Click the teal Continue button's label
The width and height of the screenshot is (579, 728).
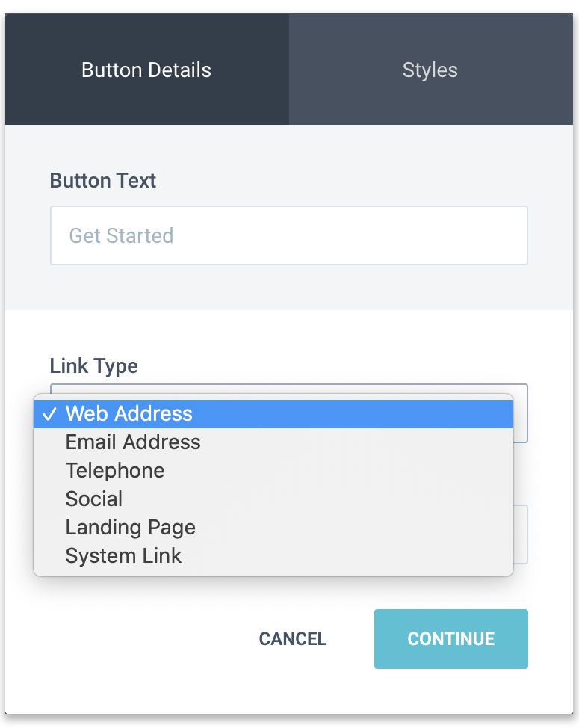[x=450, y=639]
